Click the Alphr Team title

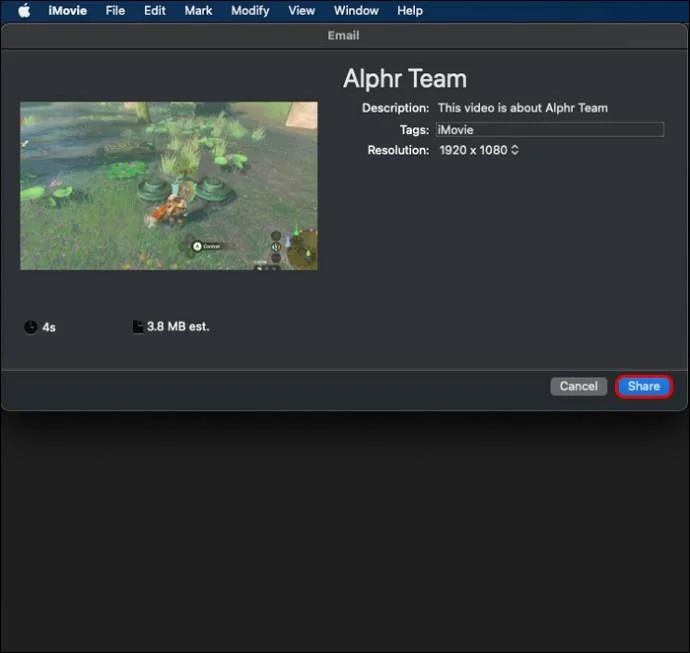404,79
